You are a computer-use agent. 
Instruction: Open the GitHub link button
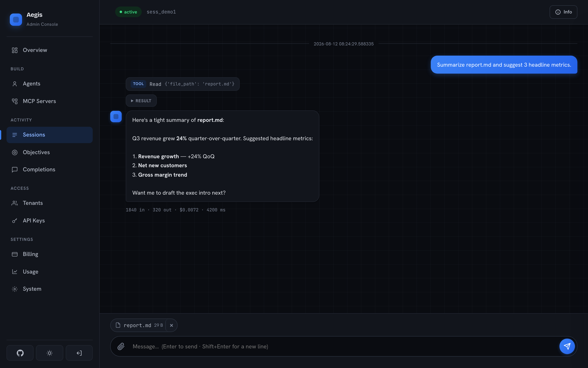20,353
